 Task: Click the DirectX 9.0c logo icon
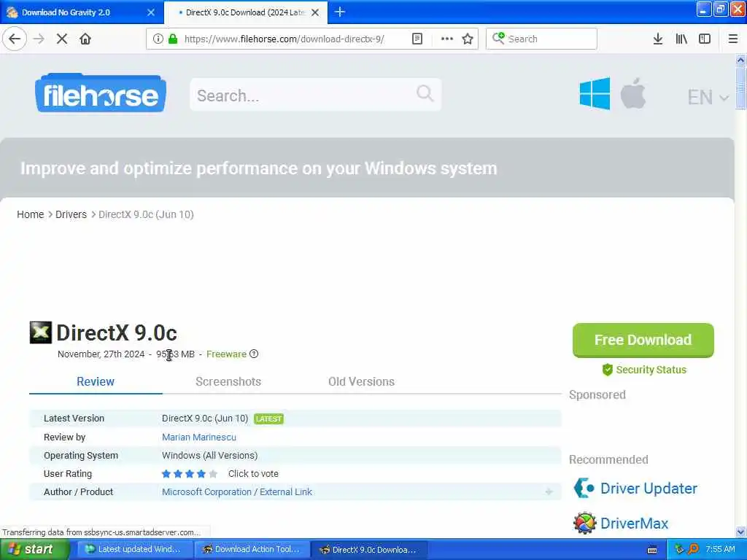[x=41, y=332]
